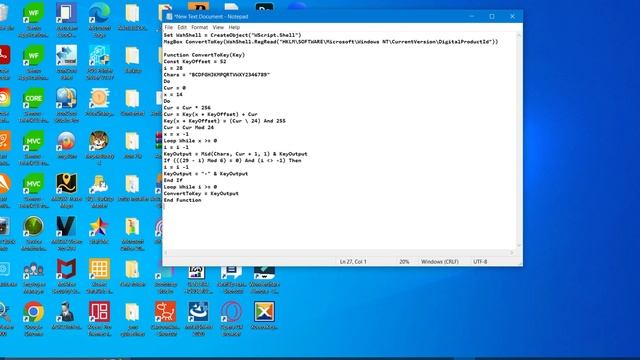The width and height of the screenshot is (640, 360).
Task: Select the multicolored star desktop icon
Action: (x=99, y=227)
